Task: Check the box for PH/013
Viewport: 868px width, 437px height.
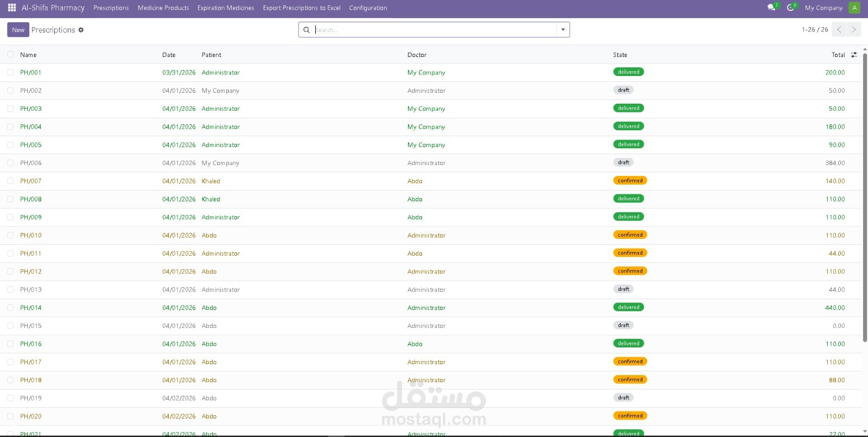Action: [10, 289]
